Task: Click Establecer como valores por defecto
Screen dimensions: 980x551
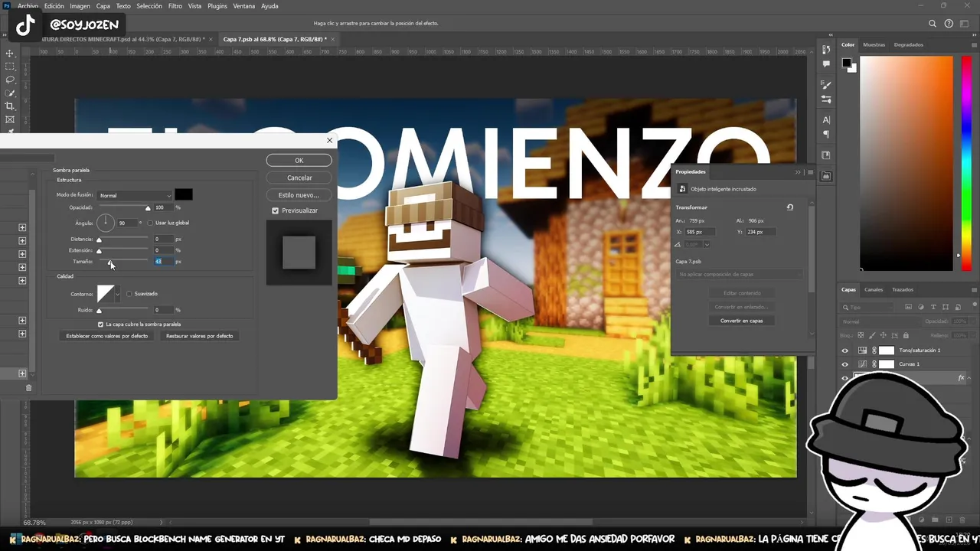Action: coord(107,336)
